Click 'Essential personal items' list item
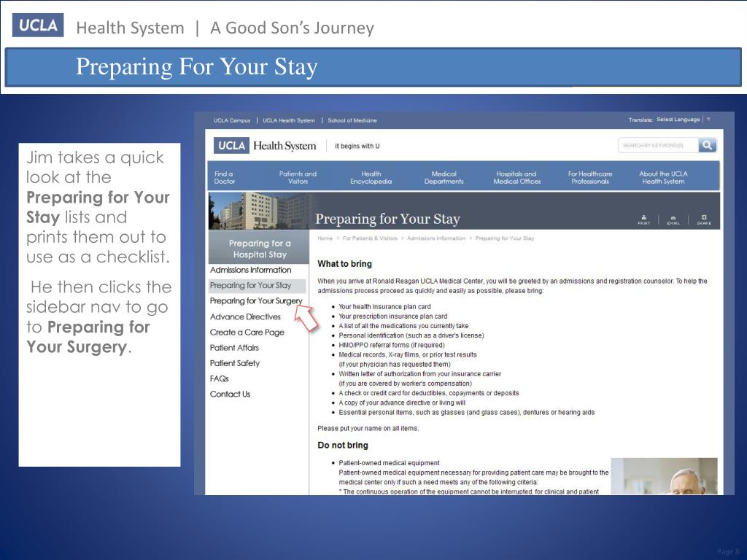 coord(466,413)
